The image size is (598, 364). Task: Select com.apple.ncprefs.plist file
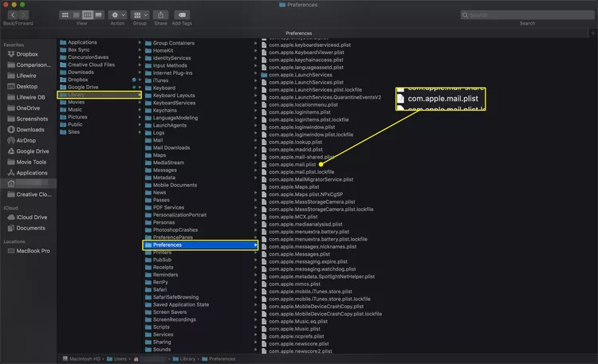[297, 336]
